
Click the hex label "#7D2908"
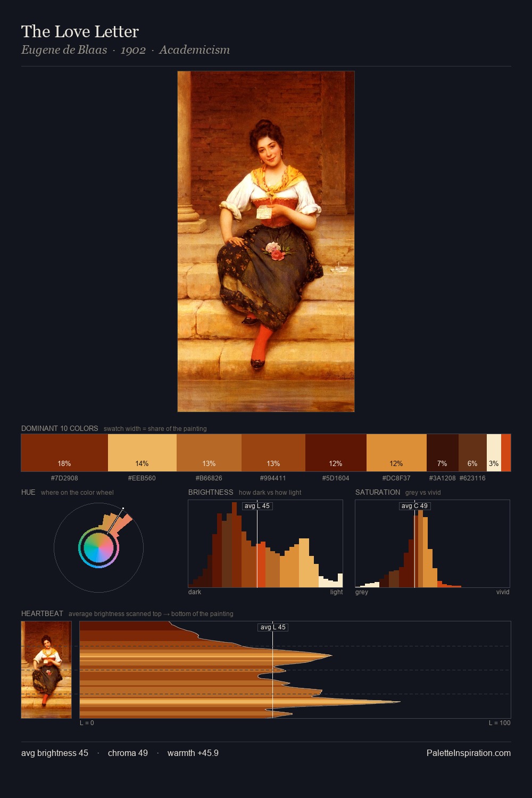[64, 478]
